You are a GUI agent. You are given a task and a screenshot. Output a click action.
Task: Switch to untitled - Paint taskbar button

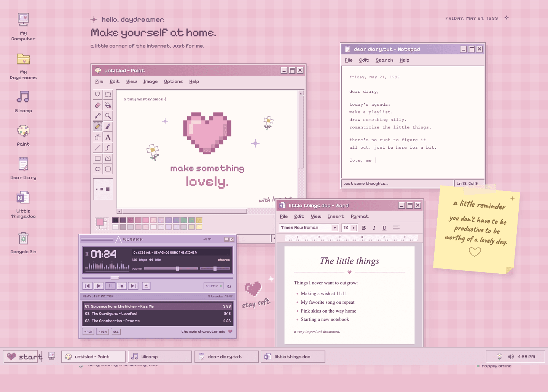click(x=94, y=357)
